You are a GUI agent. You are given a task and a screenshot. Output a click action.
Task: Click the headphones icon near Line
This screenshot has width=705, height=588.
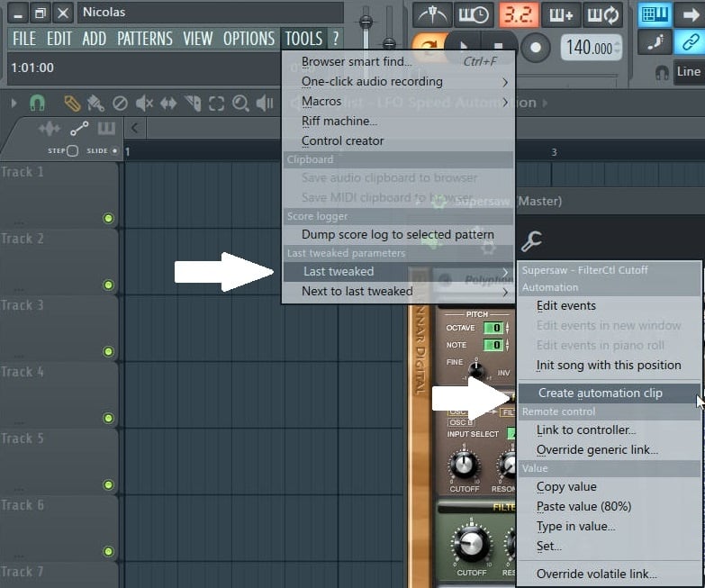[x=662, y=72]
